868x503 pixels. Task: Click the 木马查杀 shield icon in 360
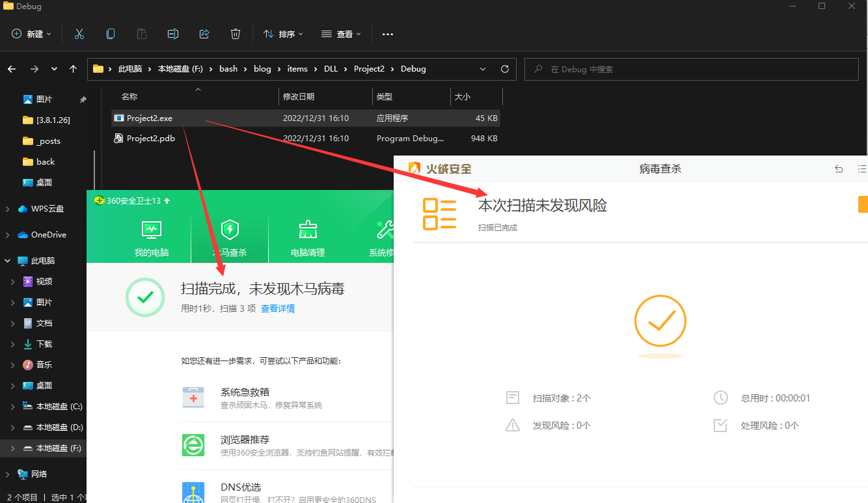click(x=230, y=229)
